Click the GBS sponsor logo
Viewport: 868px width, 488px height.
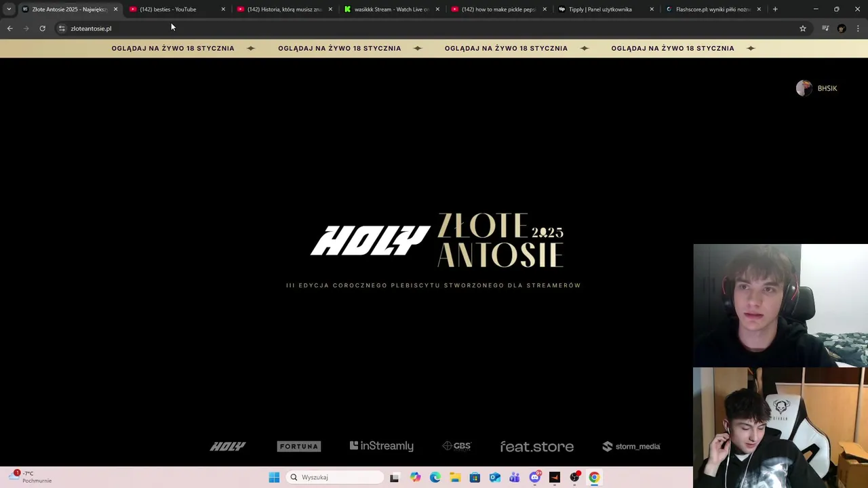coord(456,446)
